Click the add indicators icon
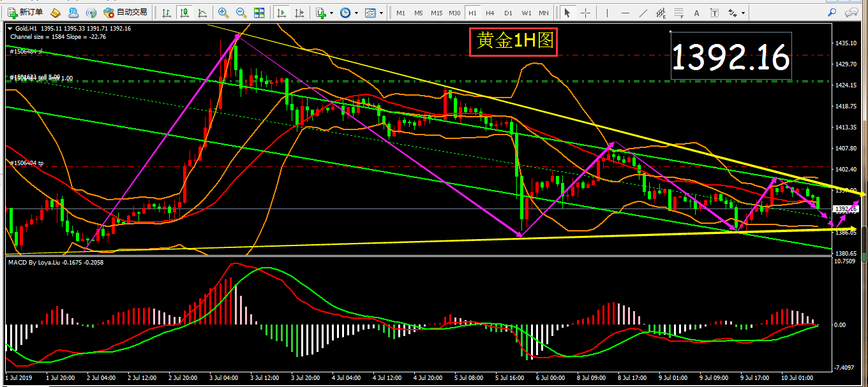The image size is (868, 387). [x=320, y=12]
